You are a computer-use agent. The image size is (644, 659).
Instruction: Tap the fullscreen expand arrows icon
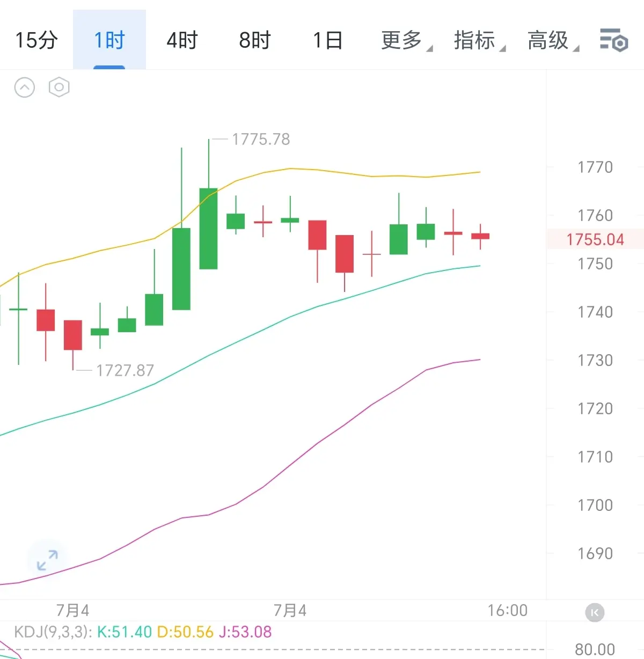point(47,560)
